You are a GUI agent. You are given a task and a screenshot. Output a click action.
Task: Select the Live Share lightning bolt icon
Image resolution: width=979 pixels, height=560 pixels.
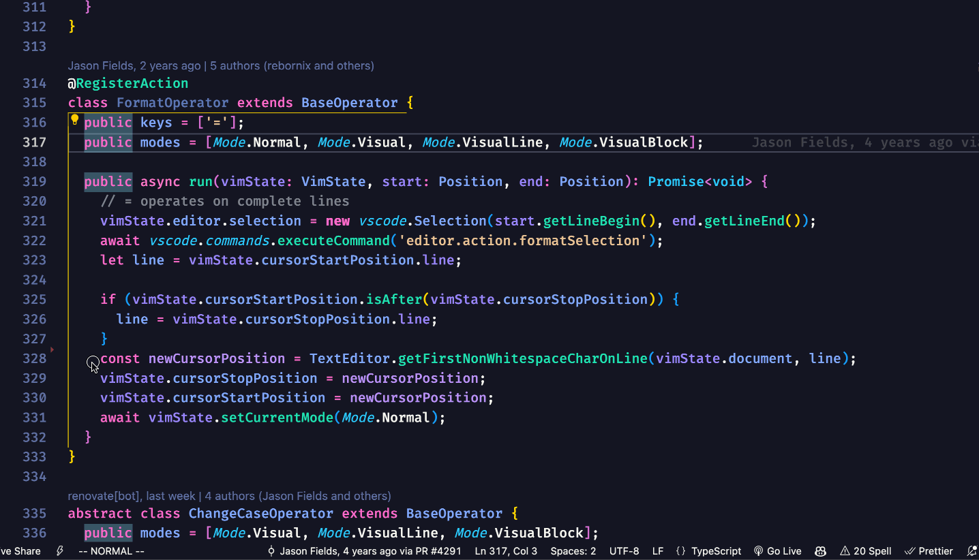tap(60, 551)
